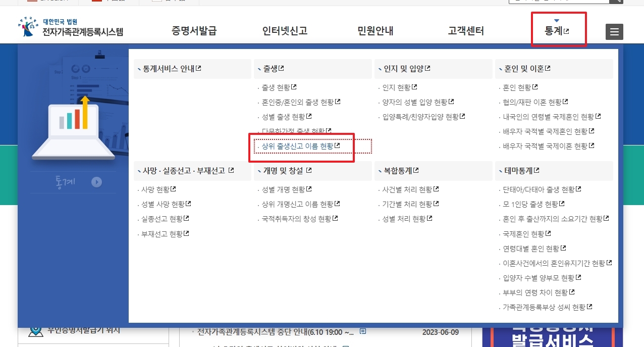Open the 혼인 현황 statistics link
Viewport: 644px width, 347px height.
click(x=518, y=87)
